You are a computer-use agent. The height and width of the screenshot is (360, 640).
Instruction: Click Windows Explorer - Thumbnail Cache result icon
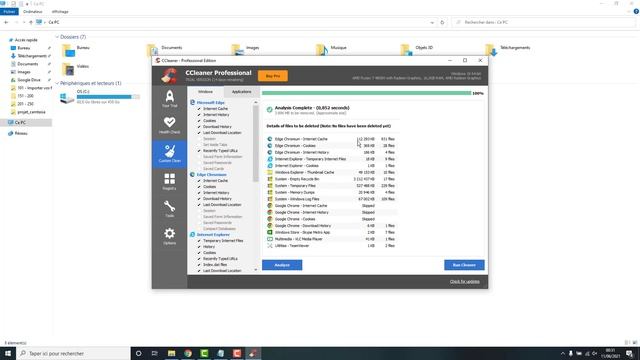(270, 172)
